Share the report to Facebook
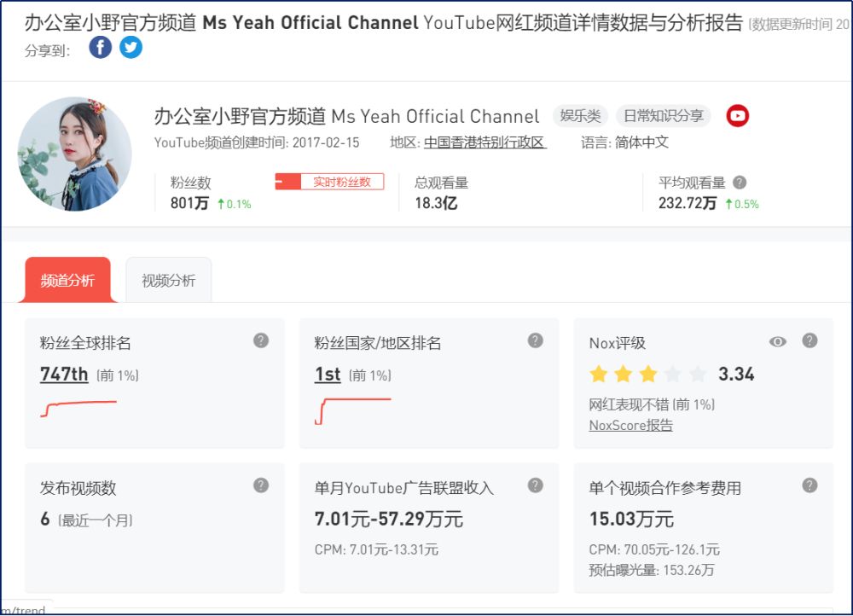The width and height of the screenshot is (853, 616). tap(101, 47)
